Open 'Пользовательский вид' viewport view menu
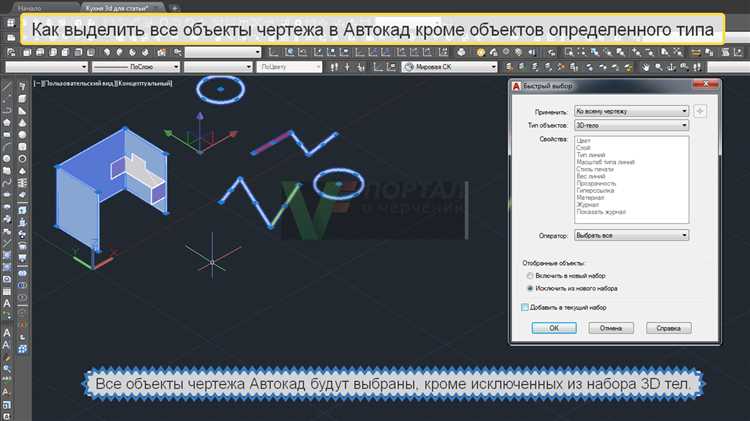Image resolution: width=750 pixels, height=421 pixels. (x=78, y=83)
